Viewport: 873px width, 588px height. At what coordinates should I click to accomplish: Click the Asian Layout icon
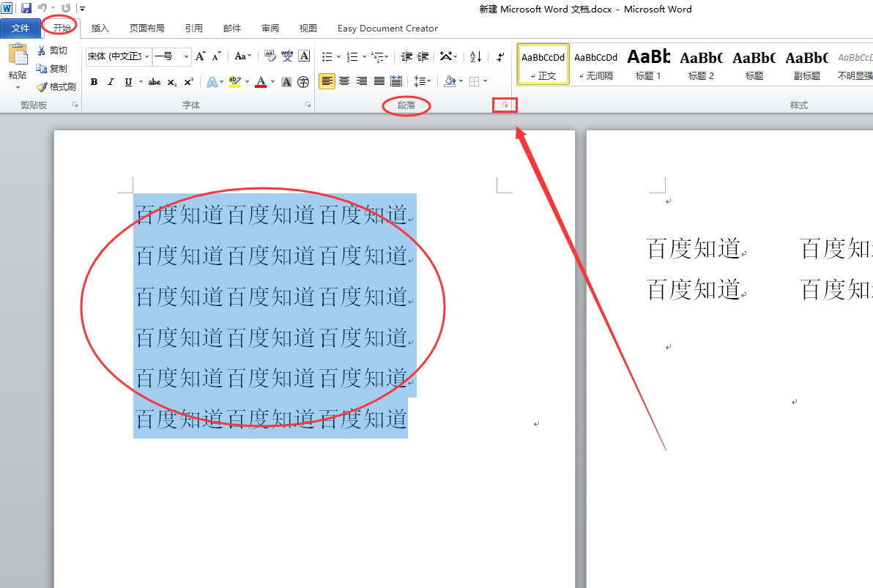pos(446,56)
